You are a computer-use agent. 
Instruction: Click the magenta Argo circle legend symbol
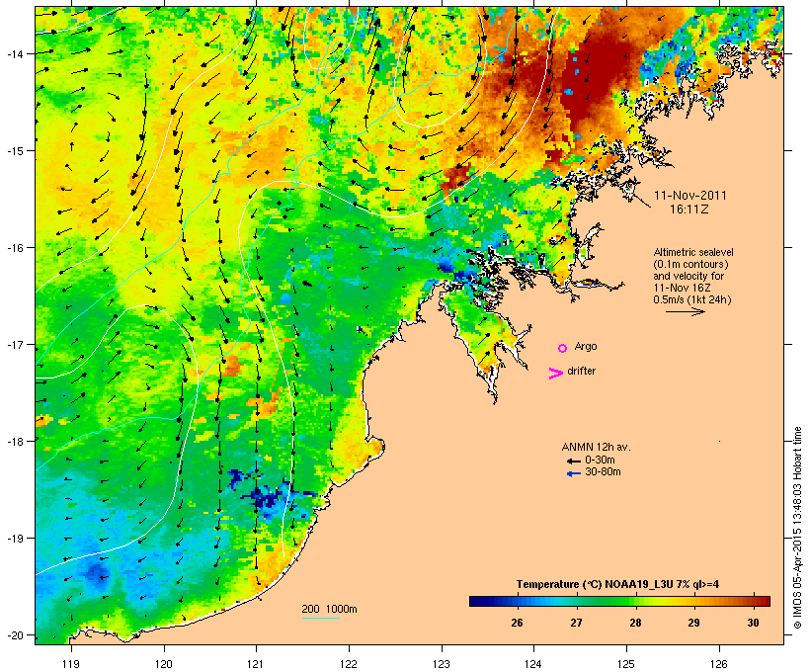point(563,349)
